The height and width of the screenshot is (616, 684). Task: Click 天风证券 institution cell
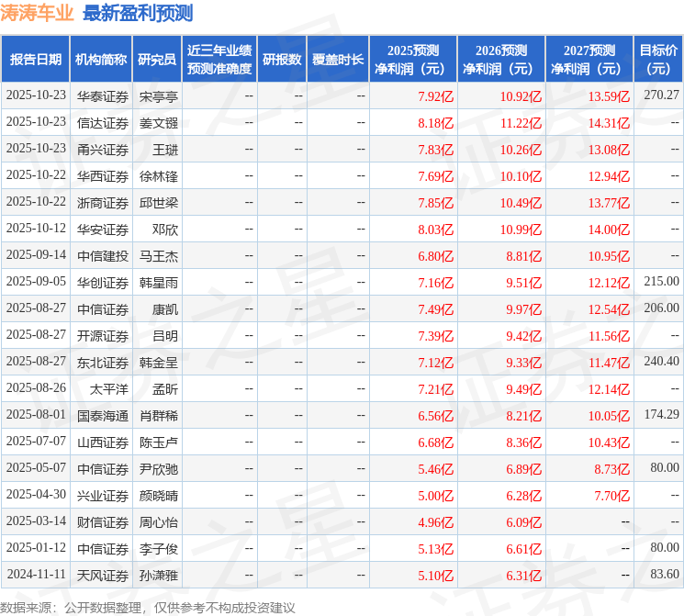[103, 576]
